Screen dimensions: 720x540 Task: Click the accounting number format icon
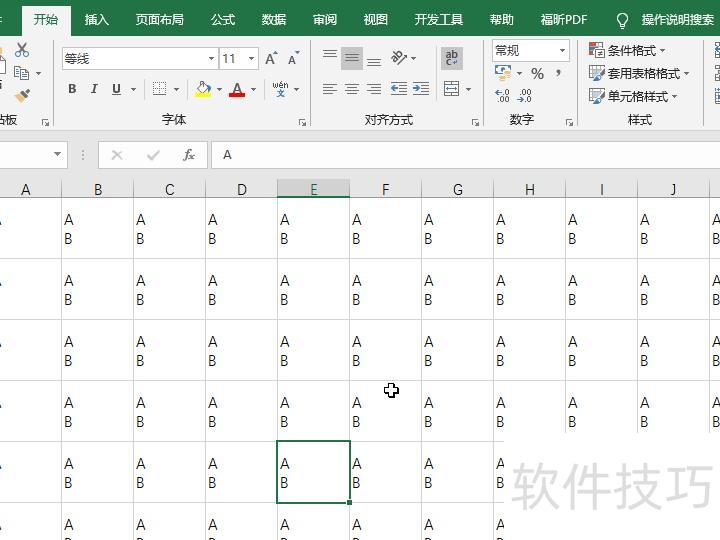[x=503, y=73]
